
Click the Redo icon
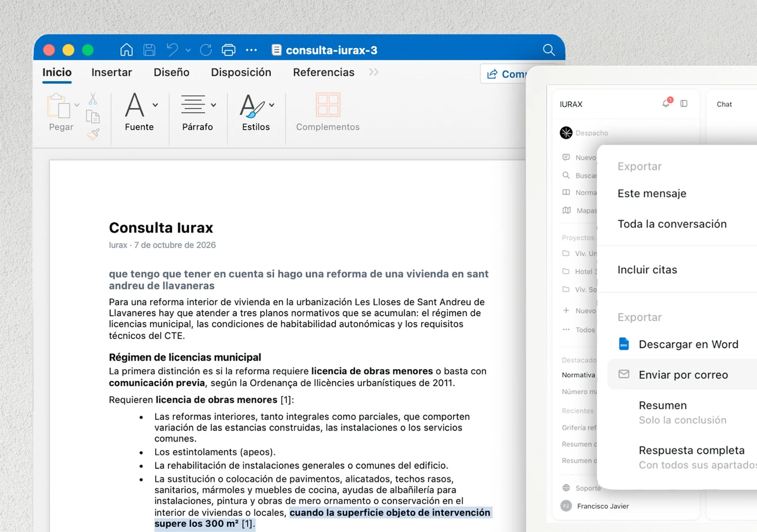point(206,50)
